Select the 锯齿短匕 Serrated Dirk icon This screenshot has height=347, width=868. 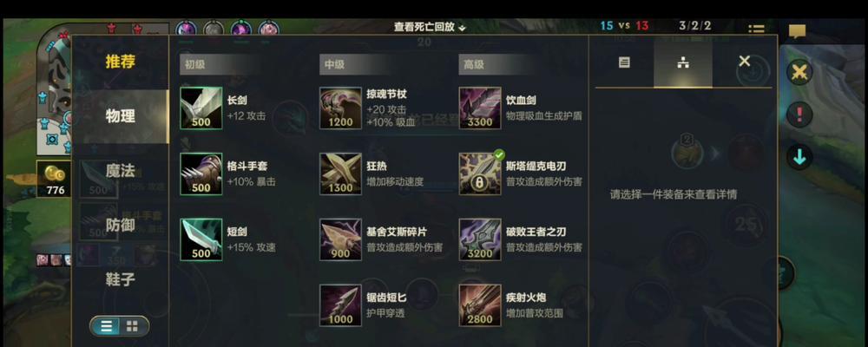[x=340, y=305]
